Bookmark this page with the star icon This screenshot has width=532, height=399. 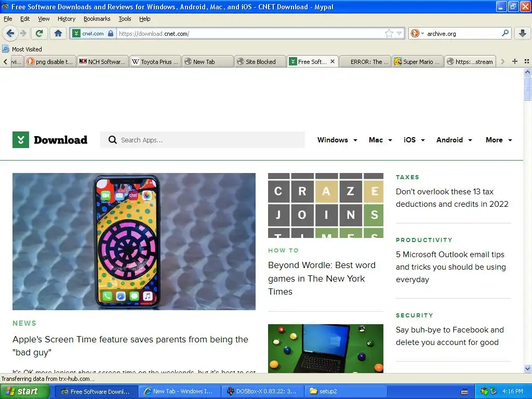coord(389,33)
